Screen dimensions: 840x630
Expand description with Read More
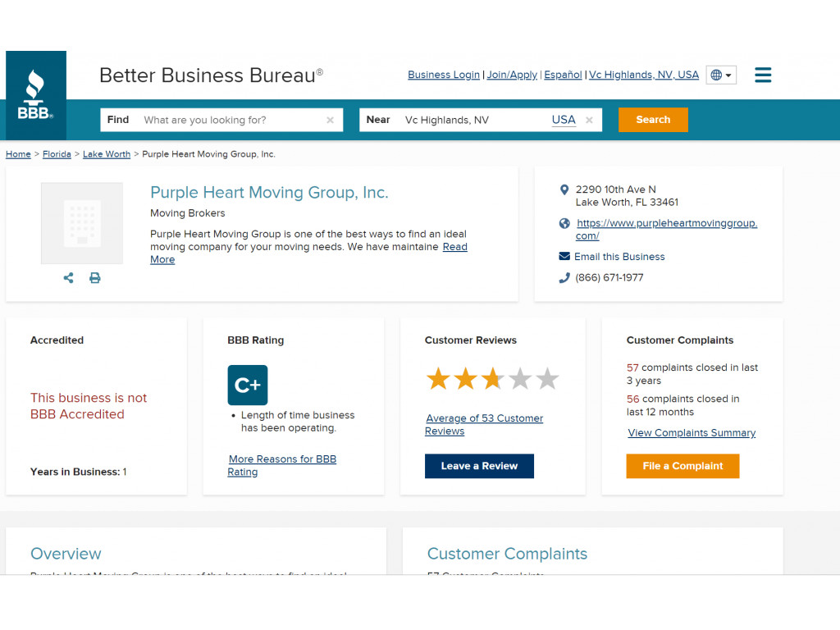(454, 247)
